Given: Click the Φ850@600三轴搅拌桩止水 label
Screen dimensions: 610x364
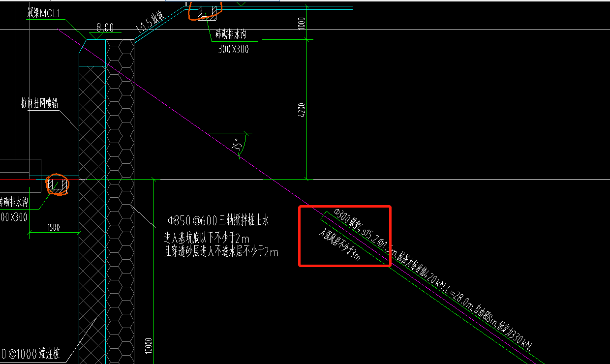Looking at the screenshot, I should 218,221.
